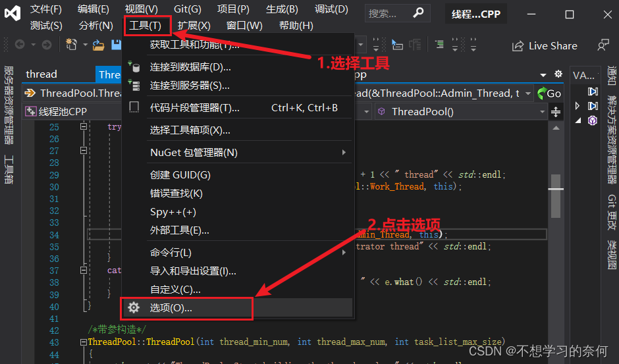Collapse code block at line 27
Image resolution: width=619 pixels, height=364 pixels.
point(83,151)
